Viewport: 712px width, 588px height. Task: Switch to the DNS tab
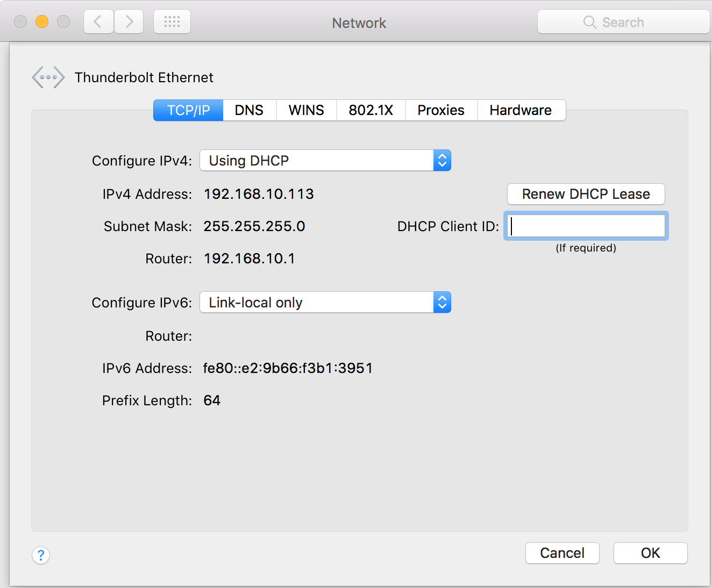[249, 110]
